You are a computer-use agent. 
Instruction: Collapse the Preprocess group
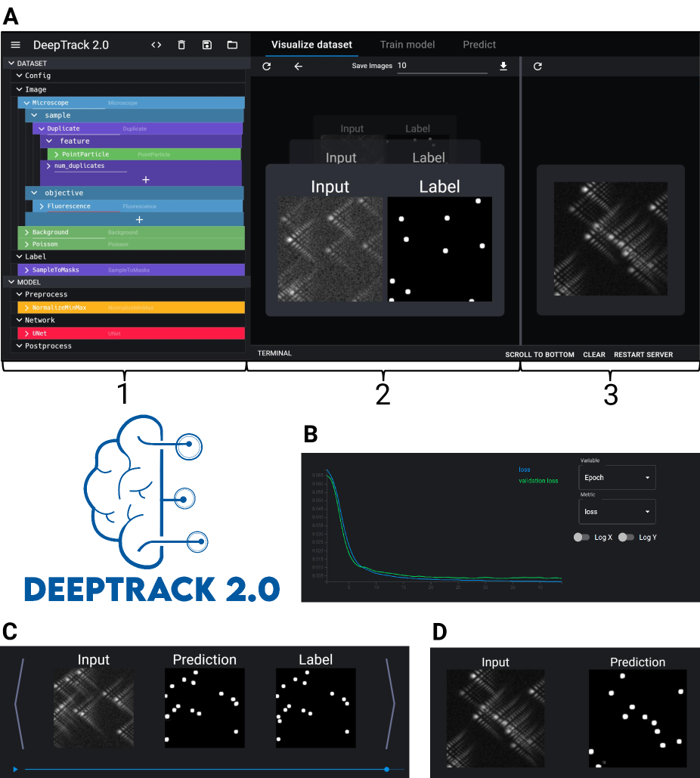click(20, 294)
